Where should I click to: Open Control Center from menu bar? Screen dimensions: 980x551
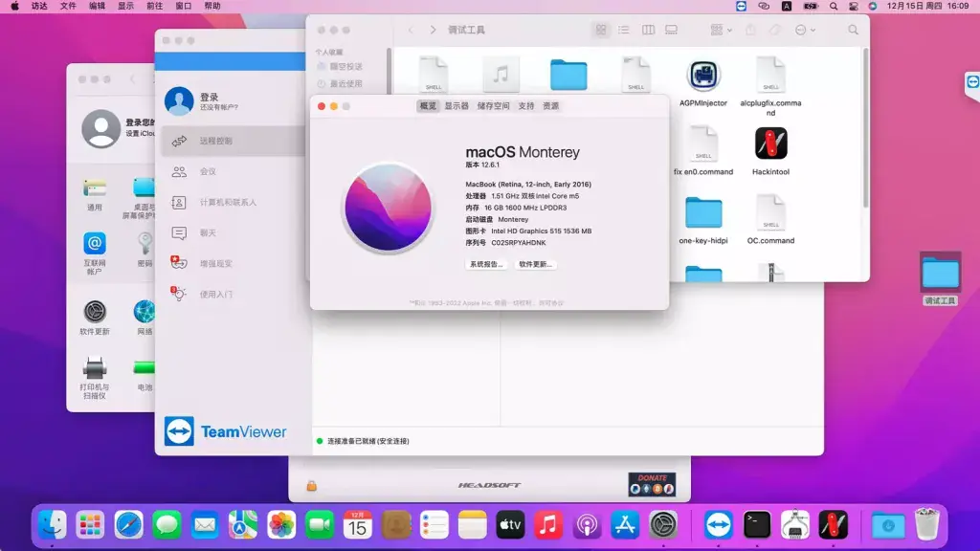(853, 6)
